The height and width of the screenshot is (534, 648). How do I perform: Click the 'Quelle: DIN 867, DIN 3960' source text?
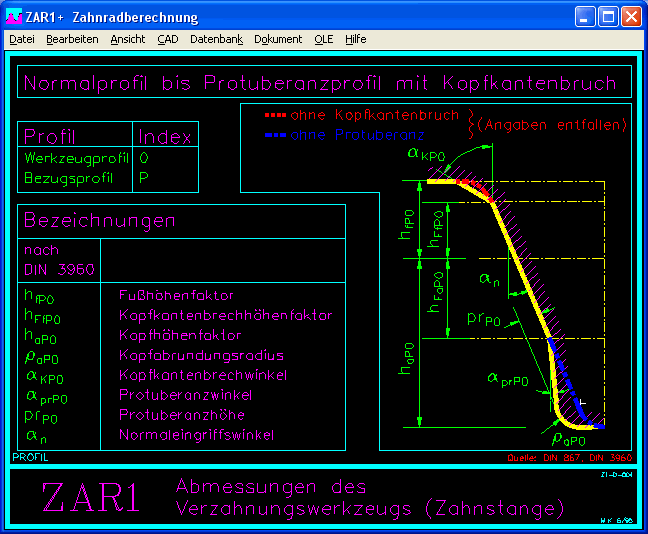tap(567, 458)
